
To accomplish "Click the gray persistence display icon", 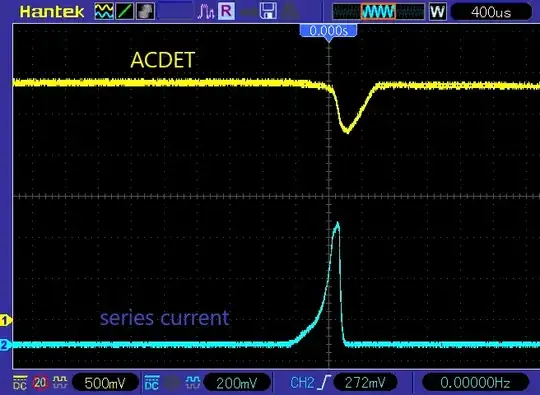I will (145, 11).
